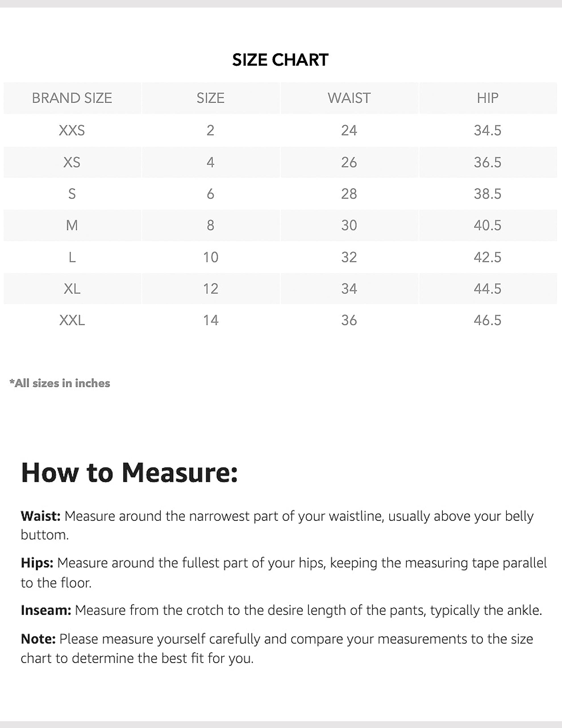
Task: Click the XS brand size cell
Action: (72, 162)
